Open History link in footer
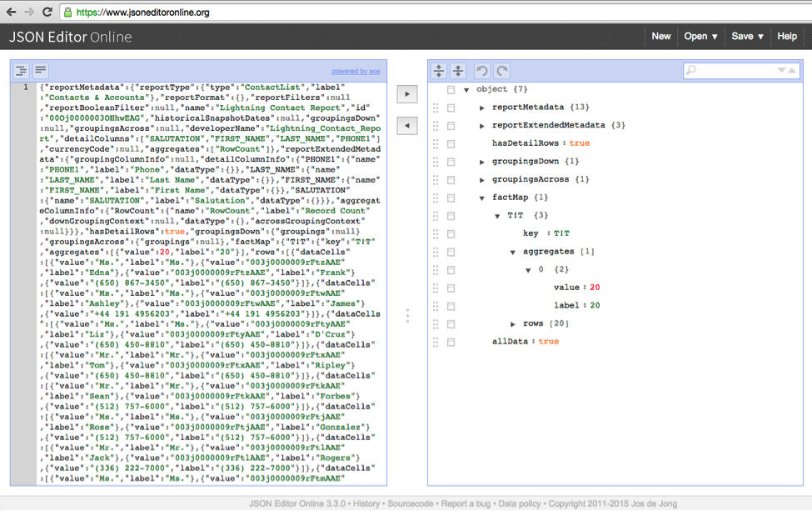The height and width of the screenshot is (511, 812). 366,503
